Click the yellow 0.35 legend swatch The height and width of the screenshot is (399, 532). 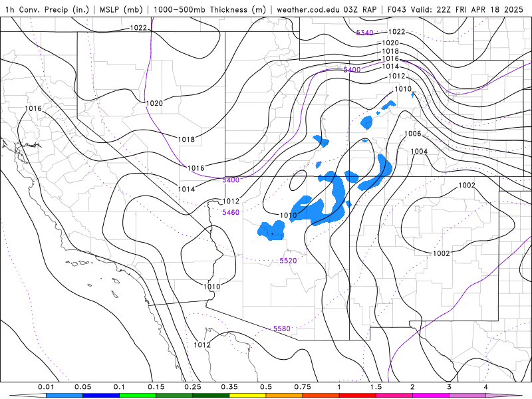tap(247, 396)
